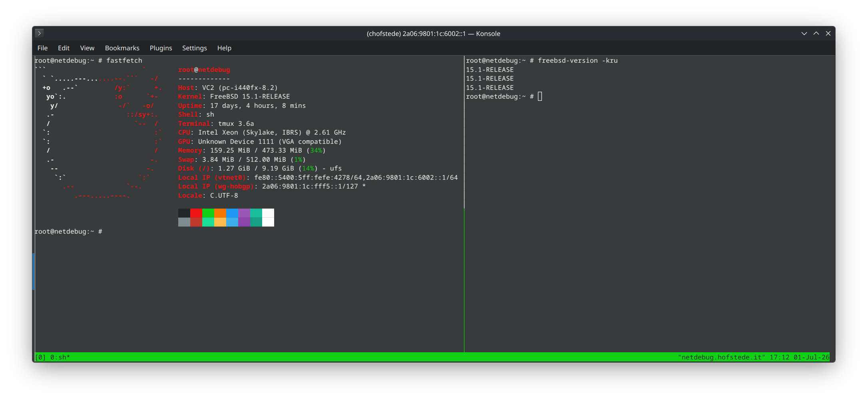
Task: Click the red 'root@netdebug' fastfetch header
Action: click(204, 69)
